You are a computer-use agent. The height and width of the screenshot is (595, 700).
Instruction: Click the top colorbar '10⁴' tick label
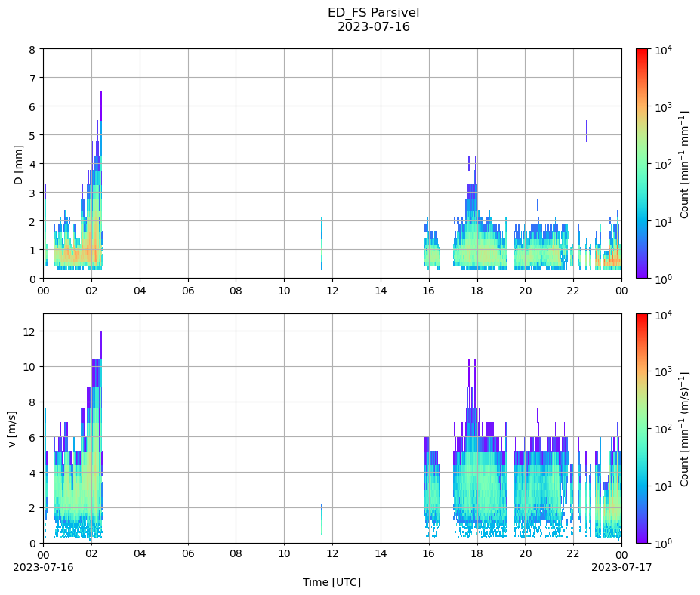pos(663,50)
